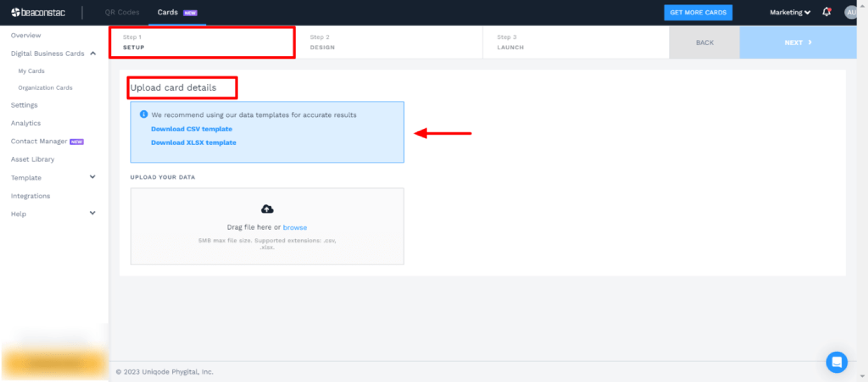Viewport: 868px width, 382px height.
Task: Switch to the QR Codes tab
Action: [x=122, y=12]
